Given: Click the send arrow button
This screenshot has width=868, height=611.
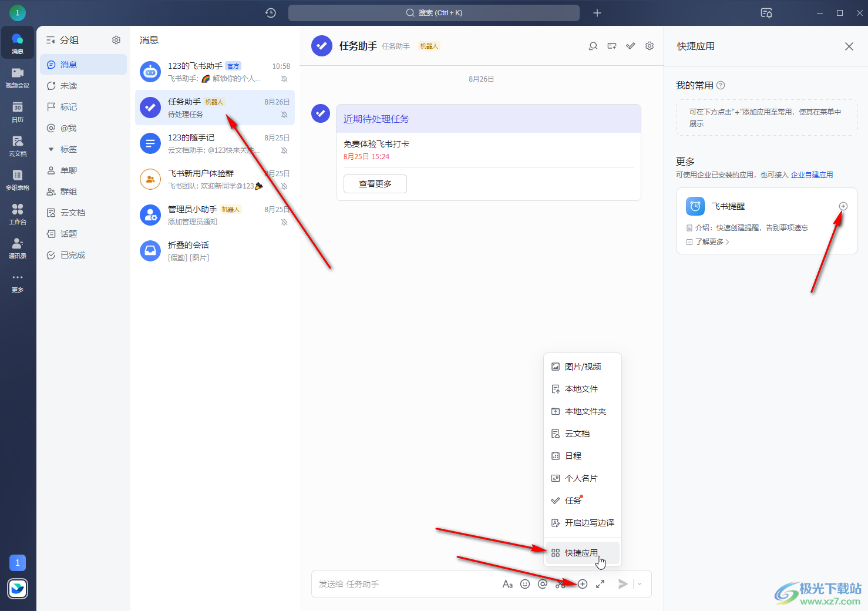Looking at the screenshot, I should [623, 584].
